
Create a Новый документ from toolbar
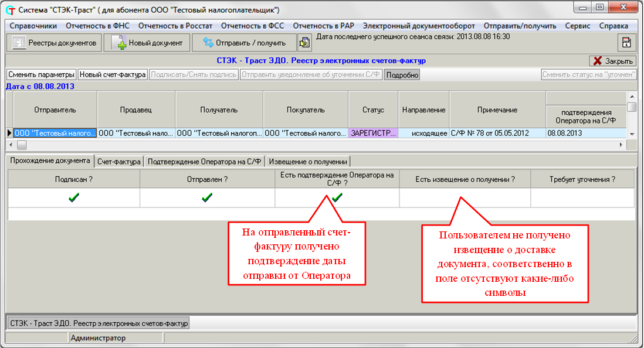click(x=147, y=43)
